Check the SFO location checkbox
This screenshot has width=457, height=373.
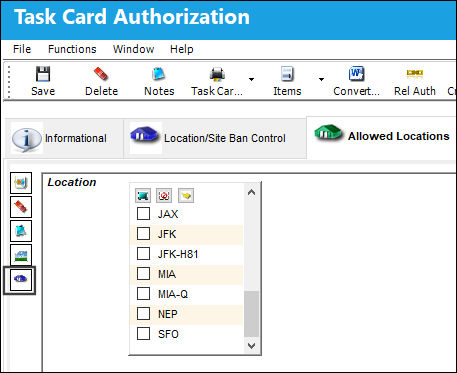(x=143, y=334)
